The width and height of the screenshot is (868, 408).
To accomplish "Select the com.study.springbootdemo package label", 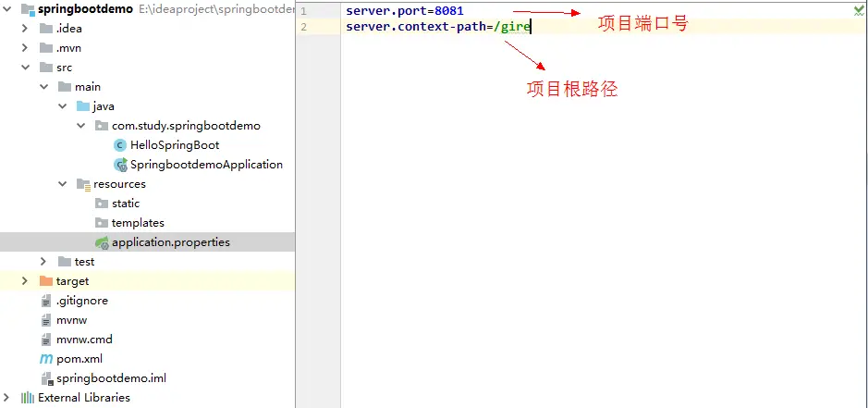I will pos(186,126).
